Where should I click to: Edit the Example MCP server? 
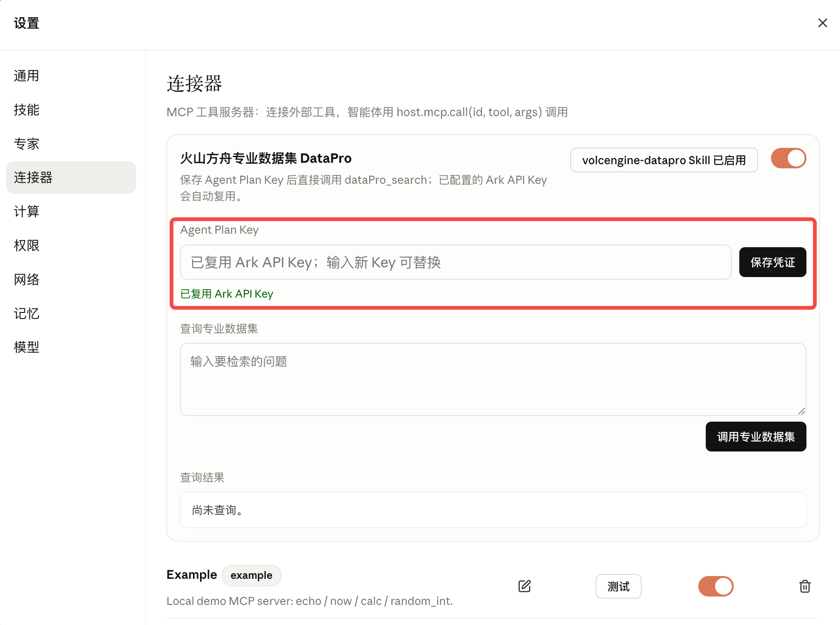coord(524,586)
